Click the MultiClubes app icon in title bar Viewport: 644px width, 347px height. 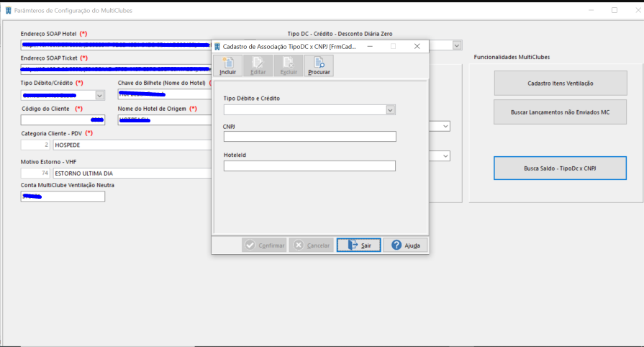point(8,11)
